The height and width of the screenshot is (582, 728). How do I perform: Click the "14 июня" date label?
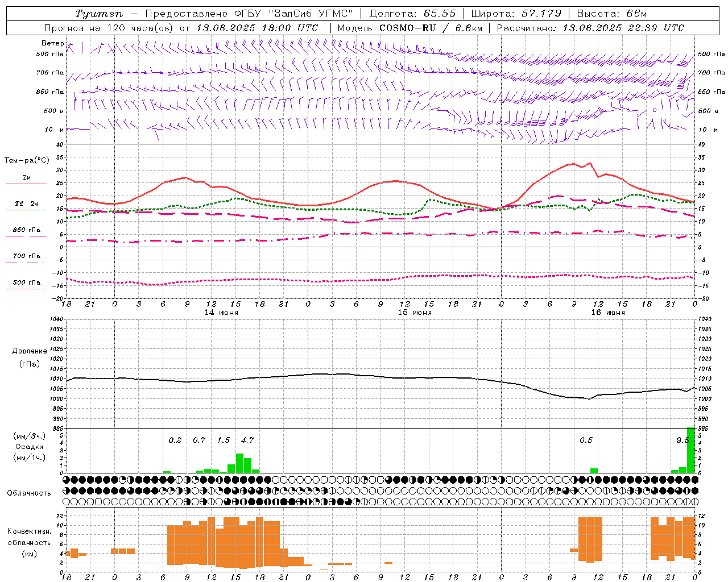pos(221,313)
